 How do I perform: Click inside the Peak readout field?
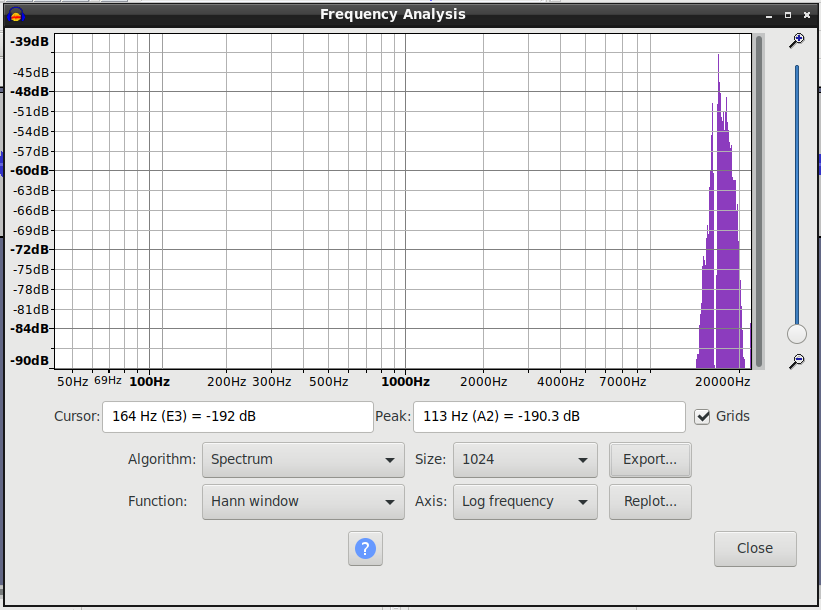548,416
